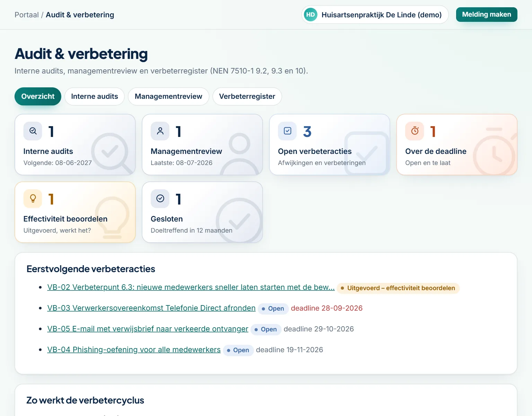Click the Gesloten card title
Image resolution: width=532 pixels, height=416 pixels.
coord(167,219)
